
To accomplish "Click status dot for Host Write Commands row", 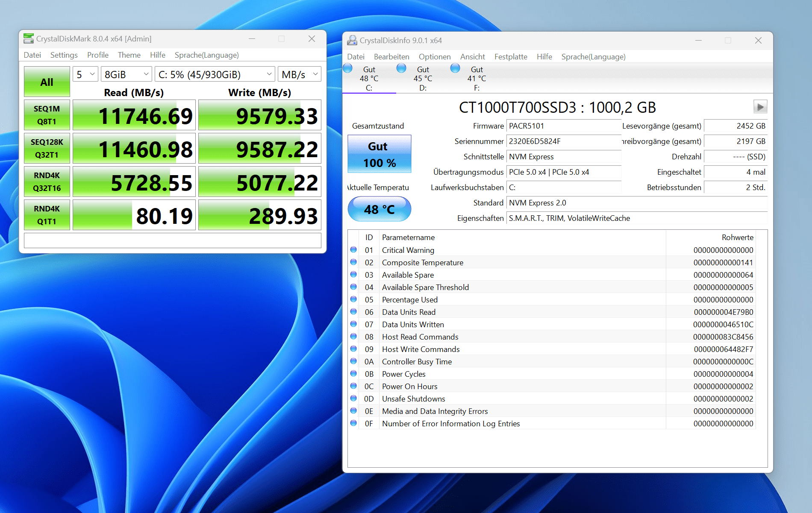I will pos(353,349).
